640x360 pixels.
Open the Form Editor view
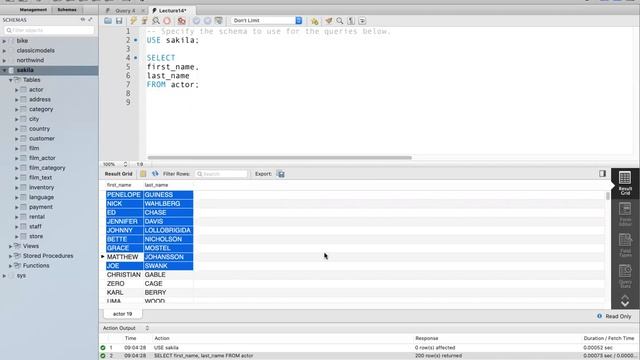click(625, 214)
